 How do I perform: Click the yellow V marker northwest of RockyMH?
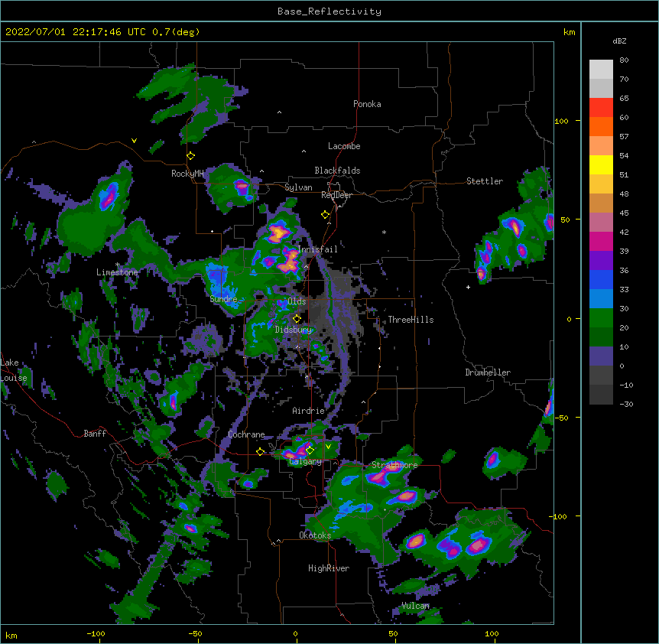click(x=134, y=141)
